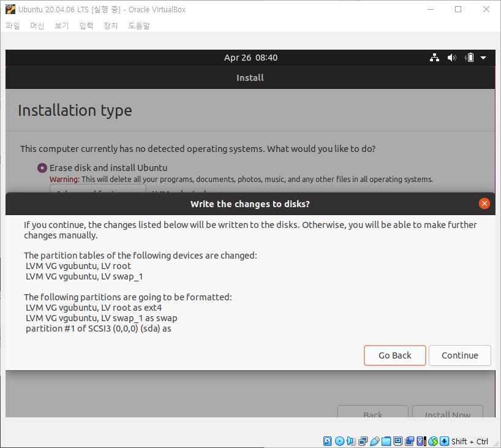This screenshot has height=448, width=501.
Task: Click the Install window title
Action: click(x=250, y=78)
